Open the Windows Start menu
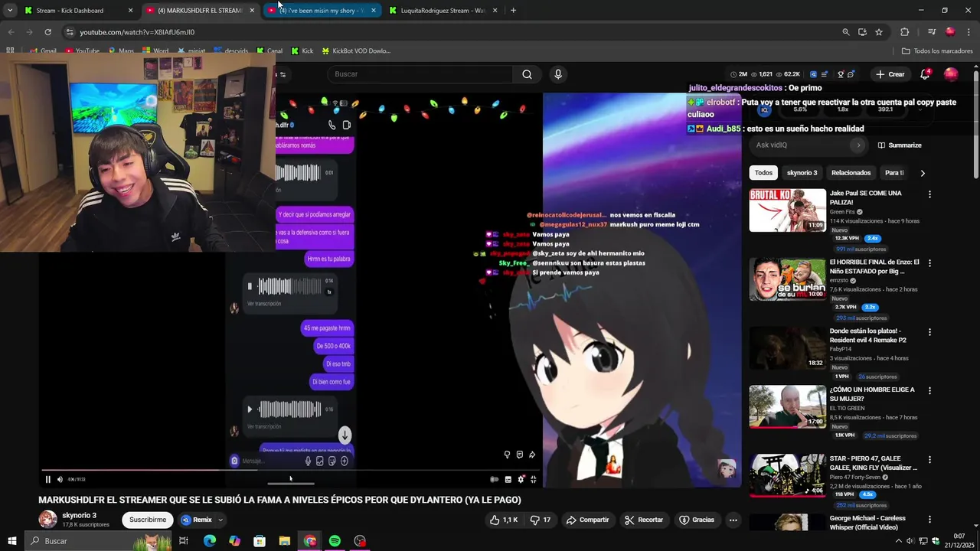Viewport: 980px width, 551px height. coord(12,541)
